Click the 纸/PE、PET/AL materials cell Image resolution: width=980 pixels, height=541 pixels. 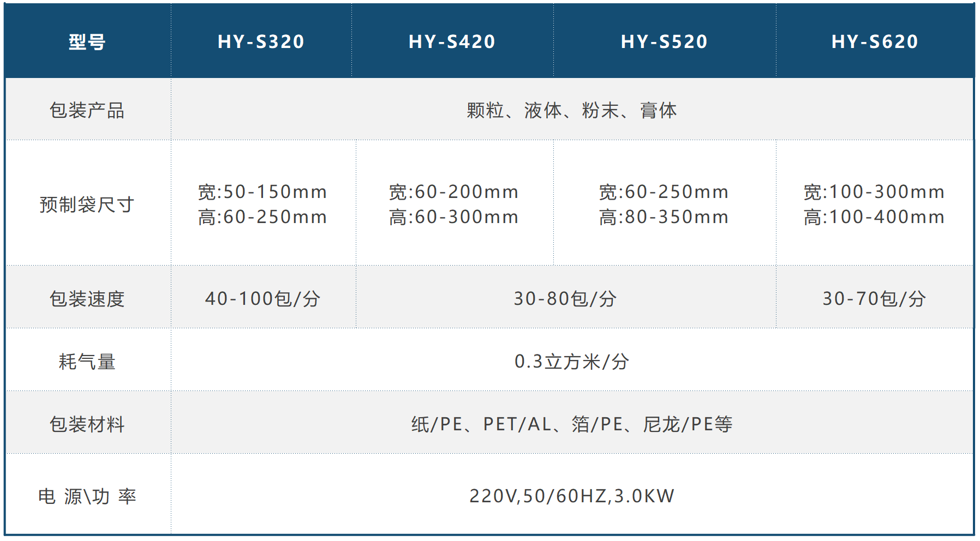pos(571,424)
